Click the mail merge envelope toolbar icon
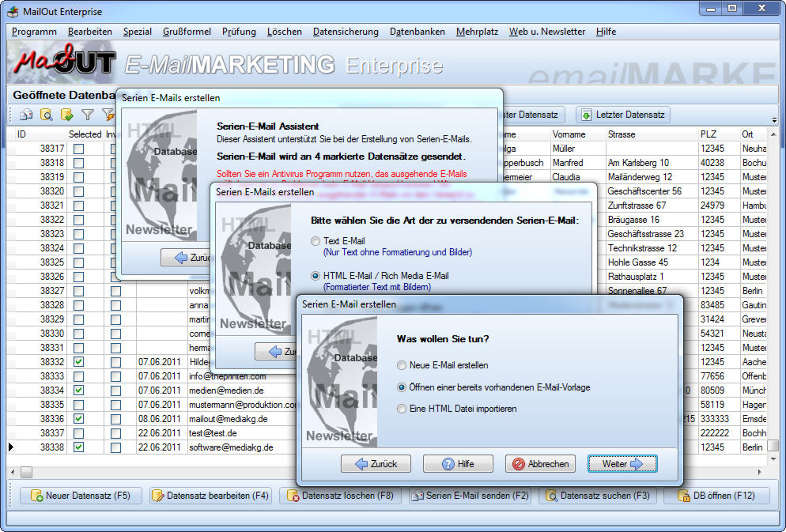Image resolution: width=786 pixels, height=532 pixels. [x=26, y=115]
